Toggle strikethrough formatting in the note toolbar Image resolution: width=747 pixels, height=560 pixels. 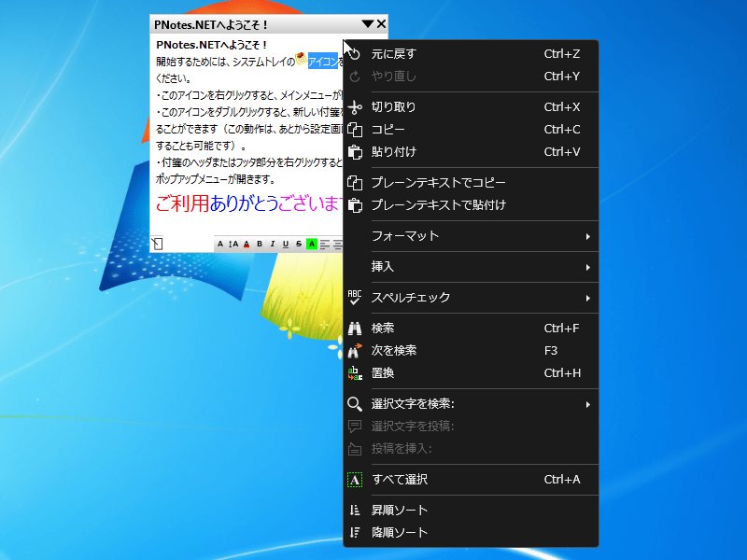pyautogui.click(x=299, y=245)
